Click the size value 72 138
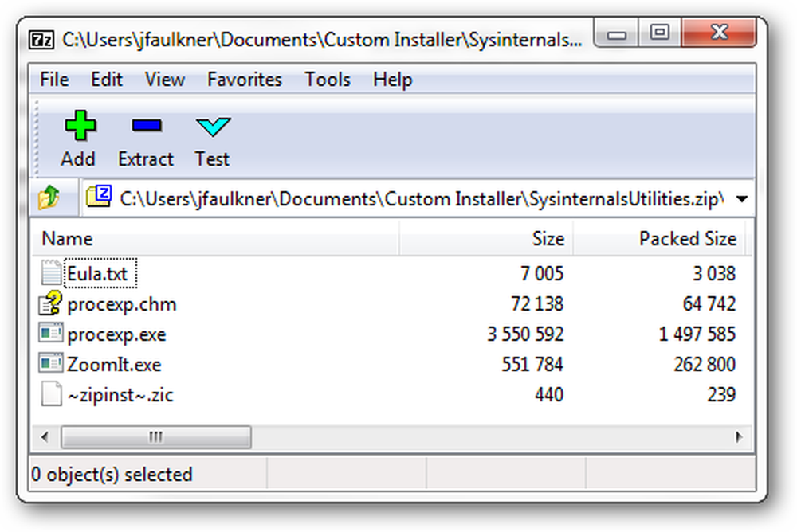The height and width of the screenshot is (532, 797). (536, 304)
